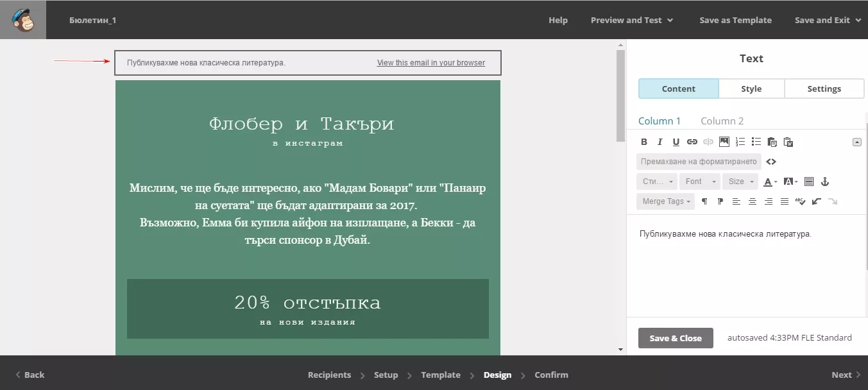
Task: Select the preheader text in the preview
Action: (206, 63)
